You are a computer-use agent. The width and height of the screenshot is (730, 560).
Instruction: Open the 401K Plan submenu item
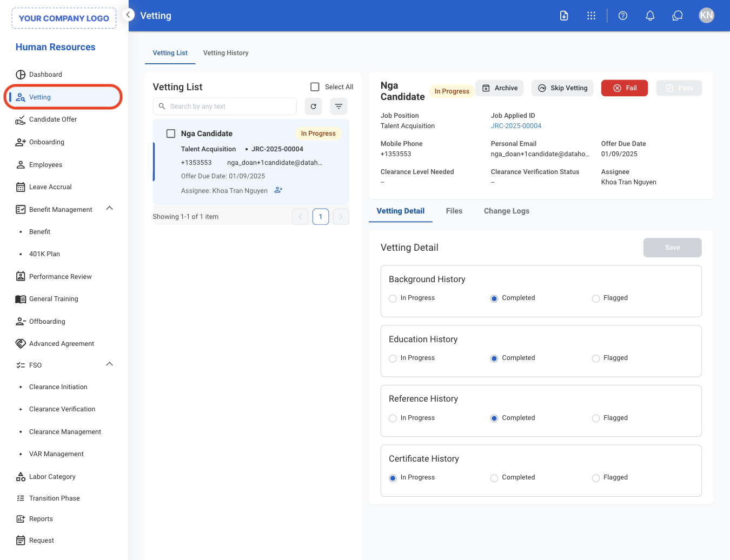tap(44, 254)
